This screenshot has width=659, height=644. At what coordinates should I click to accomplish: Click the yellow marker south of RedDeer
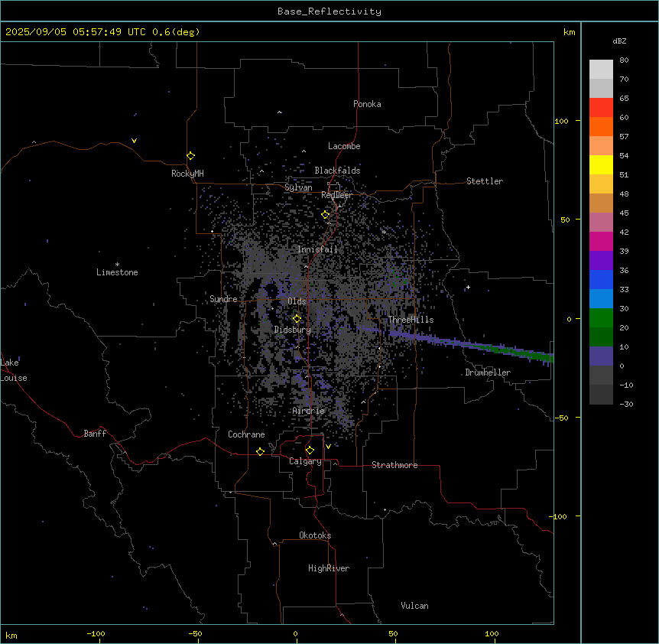tap(326, 215)
